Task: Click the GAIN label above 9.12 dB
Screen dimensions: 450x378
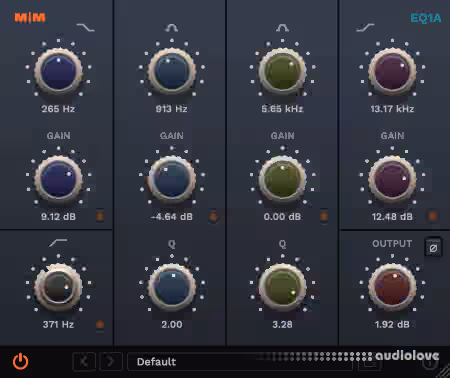Action: (x=58, y=136)
